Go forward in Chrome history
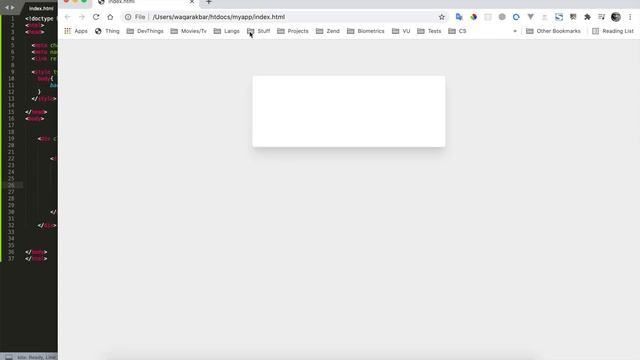Viewport: 640px width, 360px height. click(82, 17)
